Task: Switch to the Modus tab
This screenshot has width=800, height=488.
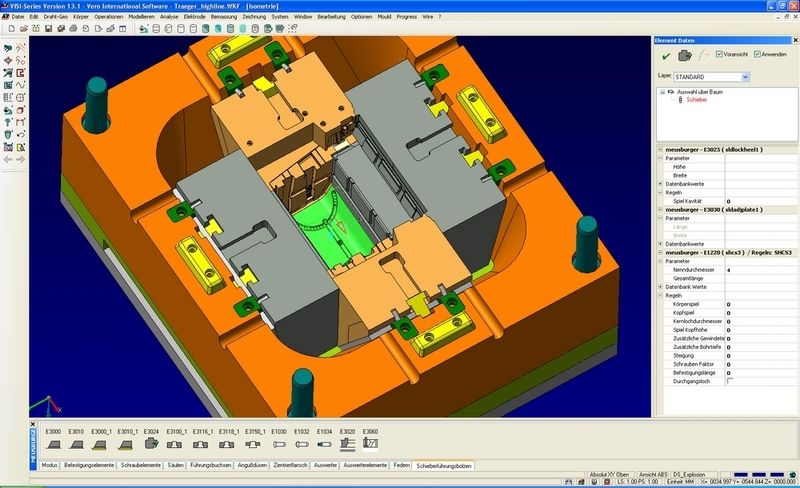Action: (x=49, y=465)
